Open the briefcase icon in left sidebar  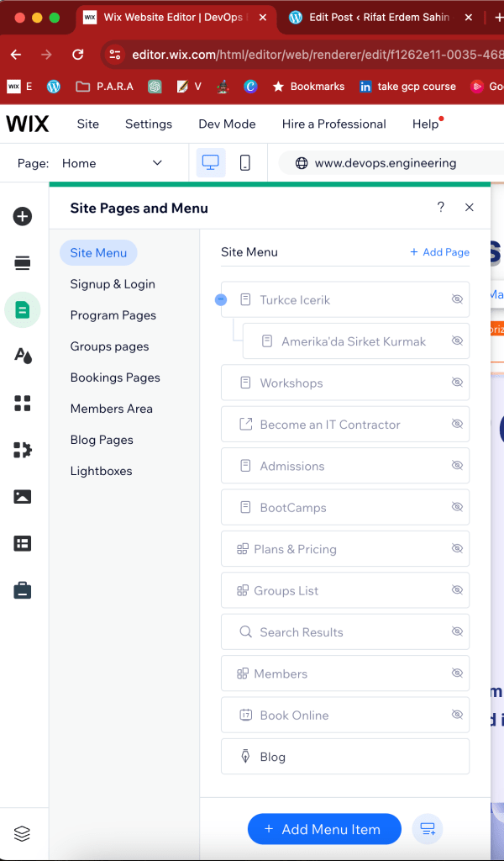(x=23, y=590)
